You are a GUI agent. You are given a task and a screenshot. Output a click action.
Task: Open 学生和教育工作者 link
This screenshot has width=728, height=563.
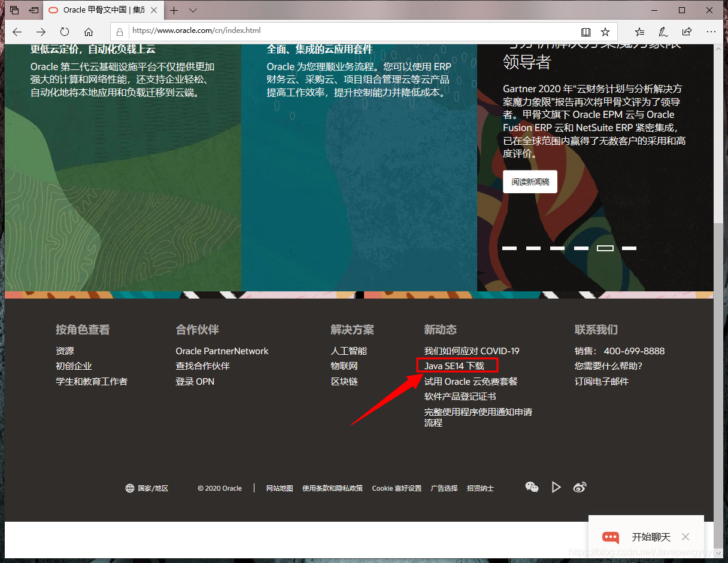point(92,382)
